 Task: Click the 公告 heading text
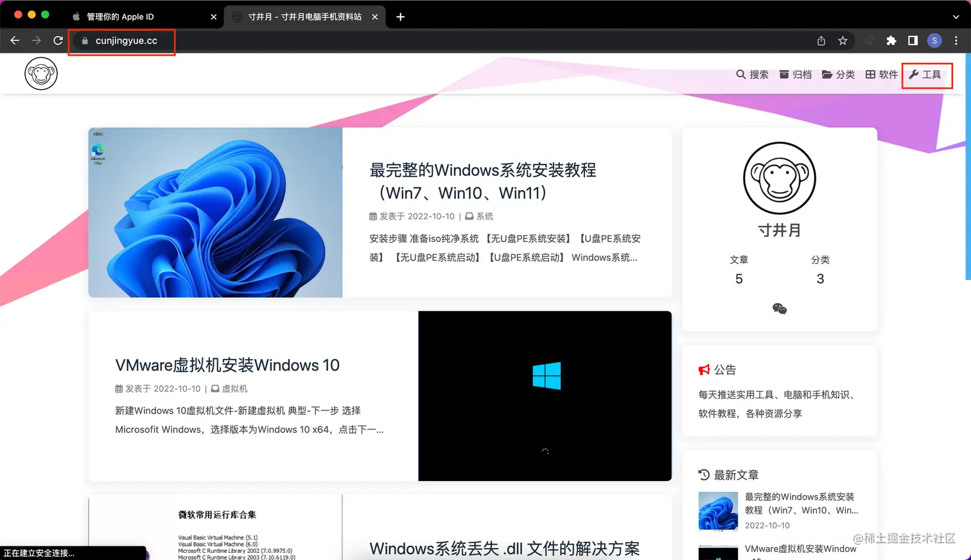click(x=725, y=370)
